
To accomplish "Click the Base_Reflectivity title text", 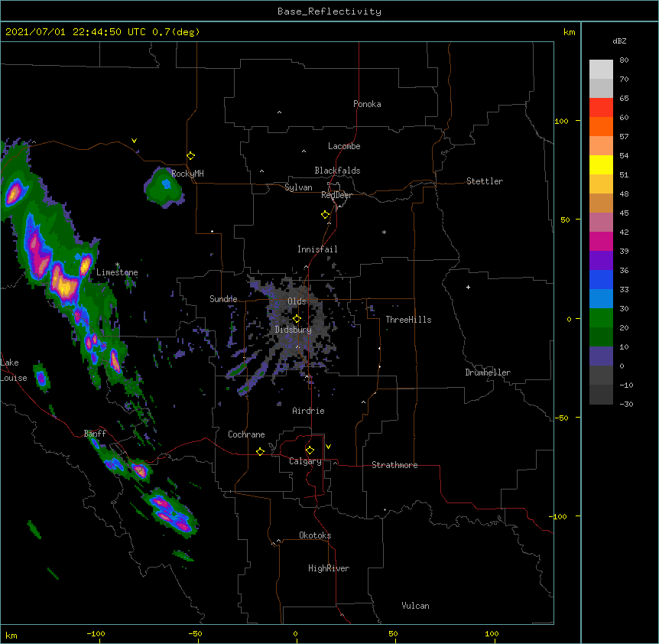I will [329, 11].
